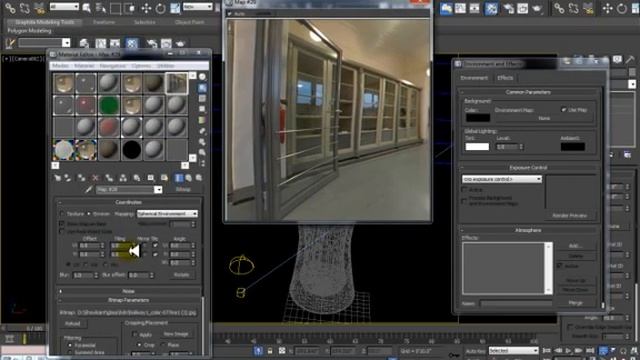Image resolution: width=640 pixels, height=360 pixels.
Task: Click Select and Link chain icon top-left
Action: coord(10,8)
